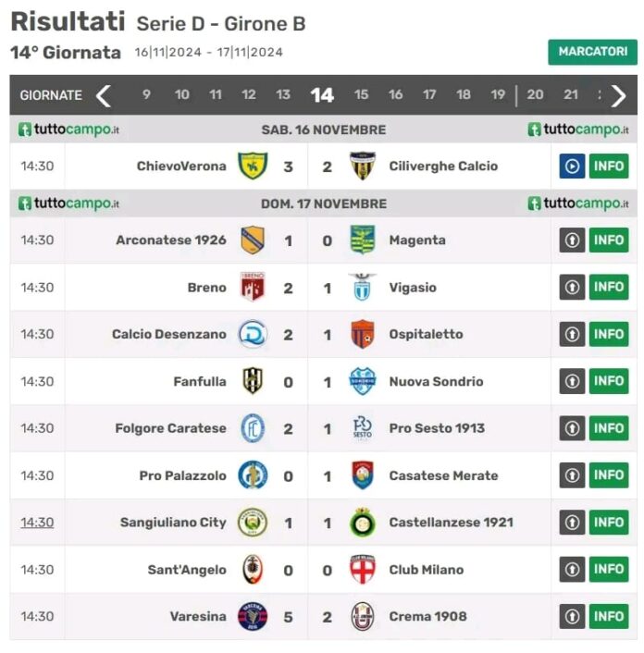Screen dimensions: 644x653
Task: Show next giornate with right chevron
Action: (618, 96)
